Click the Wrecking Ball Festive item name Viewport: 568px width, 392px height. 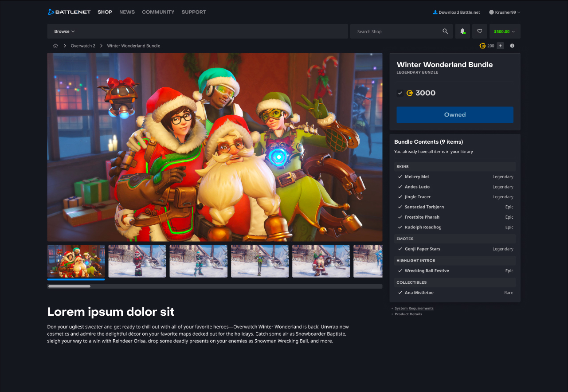(427, 271)
